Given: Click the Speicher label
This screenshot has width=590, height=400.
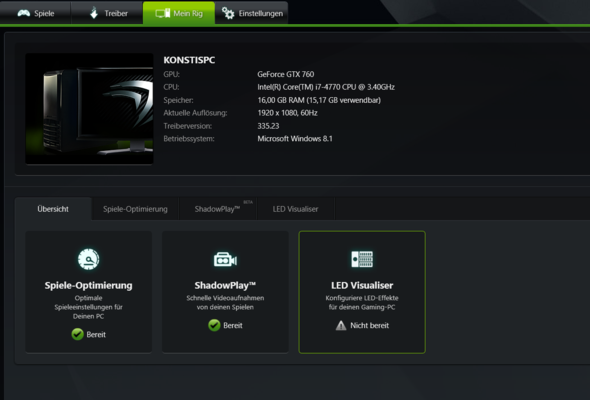Looking at the screenshot, I should 178,100.
